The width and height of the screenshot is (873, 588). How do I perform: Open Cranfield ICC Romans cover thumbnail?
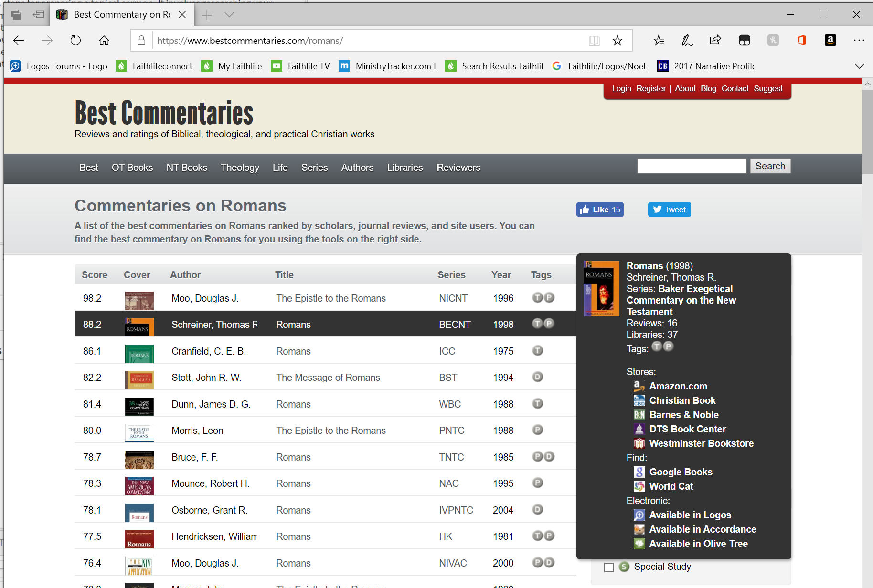pyautogui.click(x=139, y=354)
